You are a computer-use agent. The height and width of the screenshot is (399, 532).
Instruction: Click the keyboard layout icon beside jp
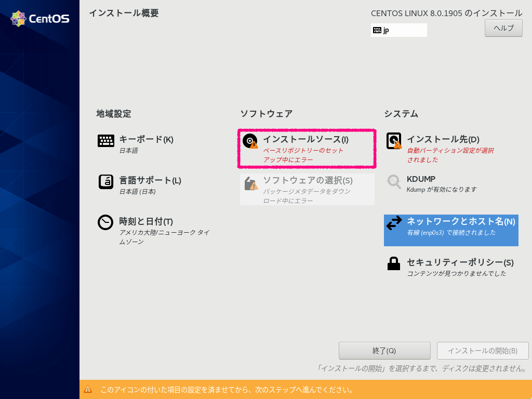point(377,30)
